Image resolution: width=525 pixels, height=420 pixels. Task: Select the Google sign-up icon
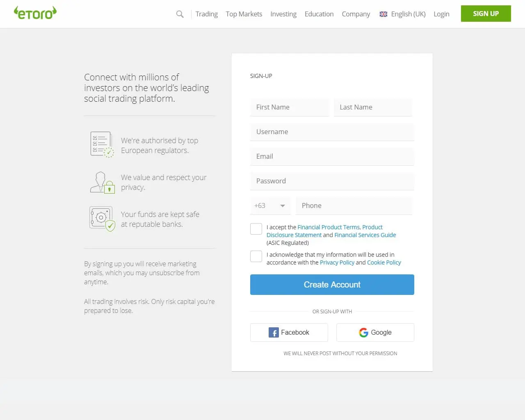pos(364,333)
